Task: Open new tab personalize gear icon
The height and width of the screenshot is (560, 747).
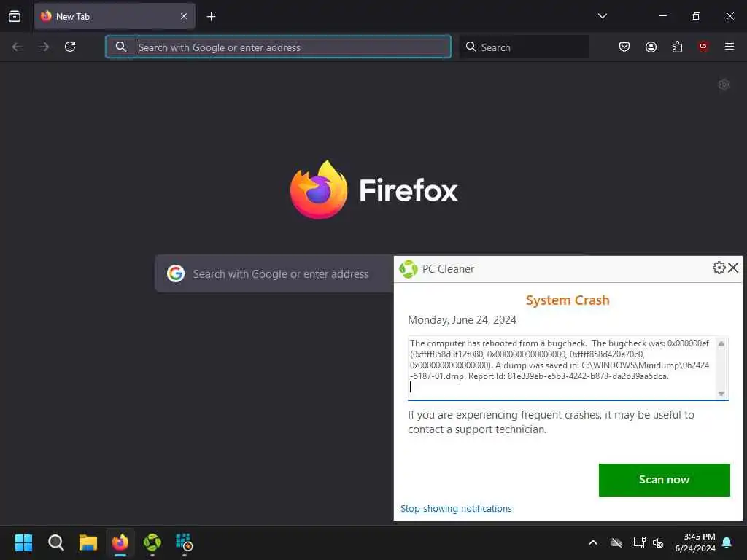Action: click(724, 85)
